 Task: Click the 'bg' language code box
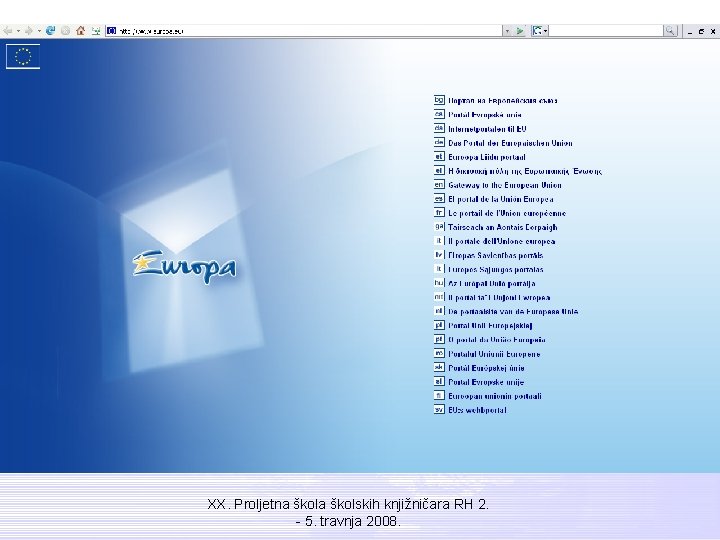439,100
